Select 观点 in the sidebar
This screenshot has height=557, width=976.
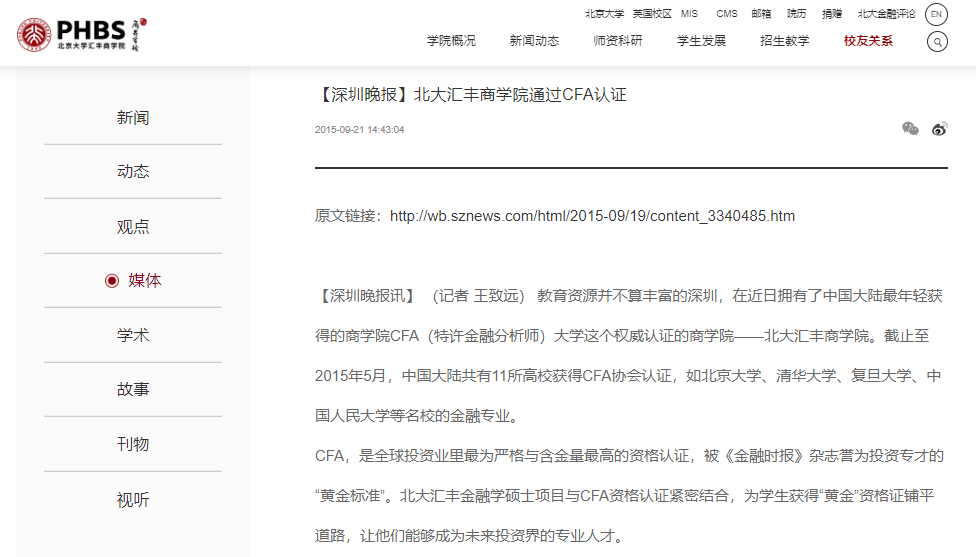pos(133,227)
